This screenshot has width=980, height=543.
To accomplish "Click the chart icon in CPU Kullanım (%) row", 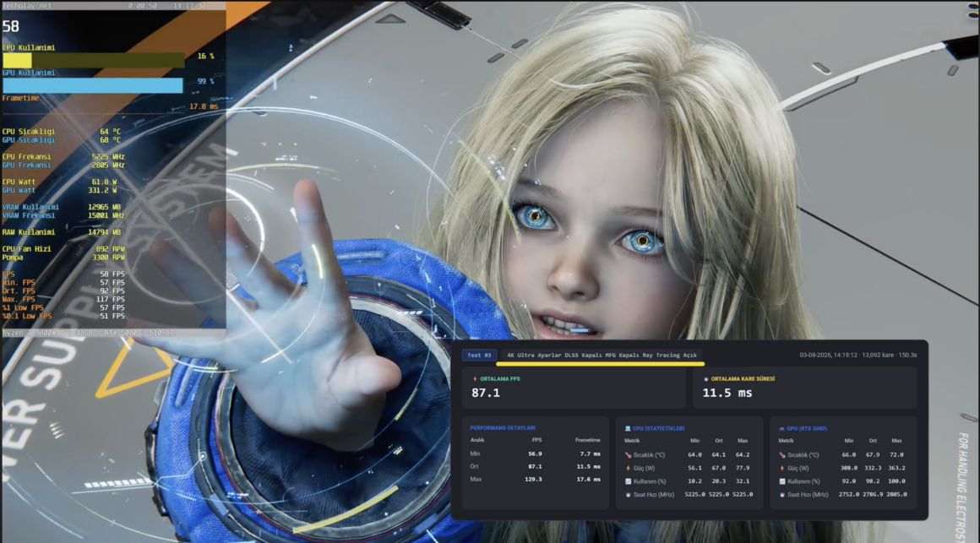I will click(x=628, y=481).
